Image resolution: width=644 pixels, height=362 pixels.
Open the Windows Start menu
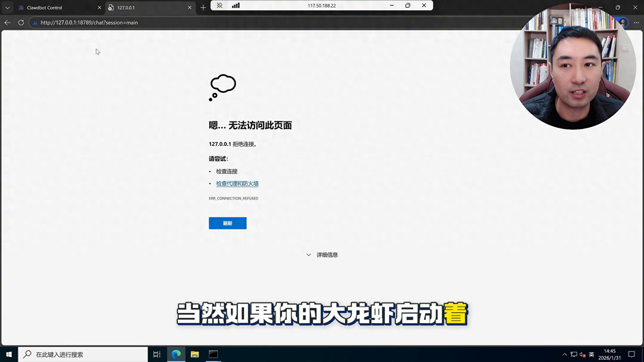9,354
